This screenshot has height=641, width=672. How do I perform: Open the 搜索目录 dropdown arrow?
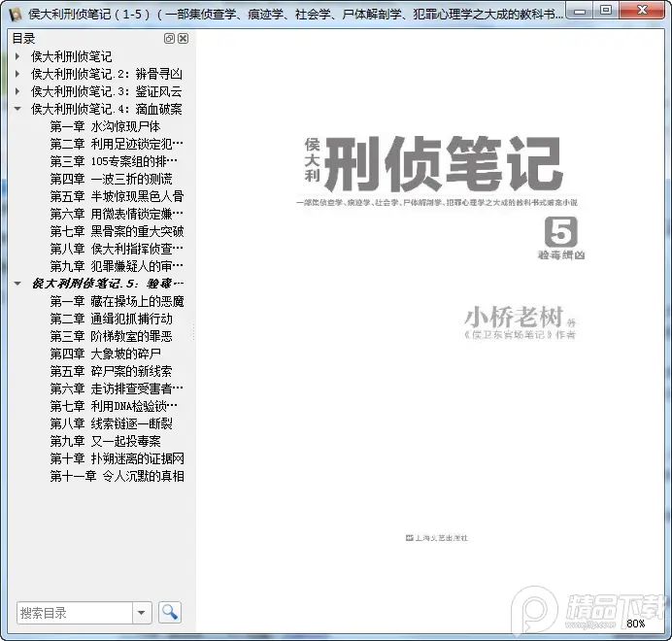coord(142,612)
